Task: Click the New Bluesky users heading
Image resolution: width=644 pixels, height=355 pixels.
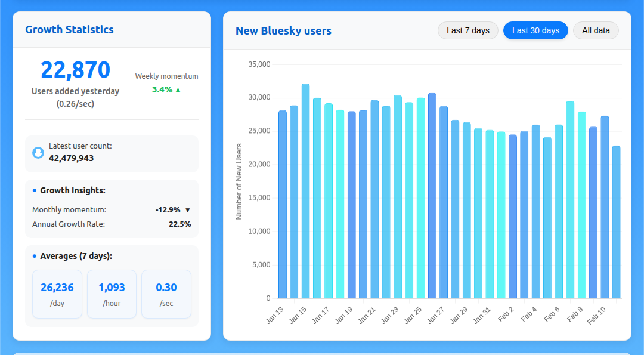Action: [283, 31]
